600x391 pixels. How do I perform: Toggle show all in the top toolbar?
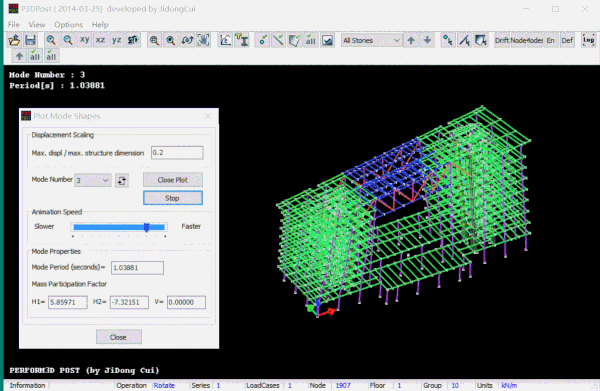click(x=311, y=40)
